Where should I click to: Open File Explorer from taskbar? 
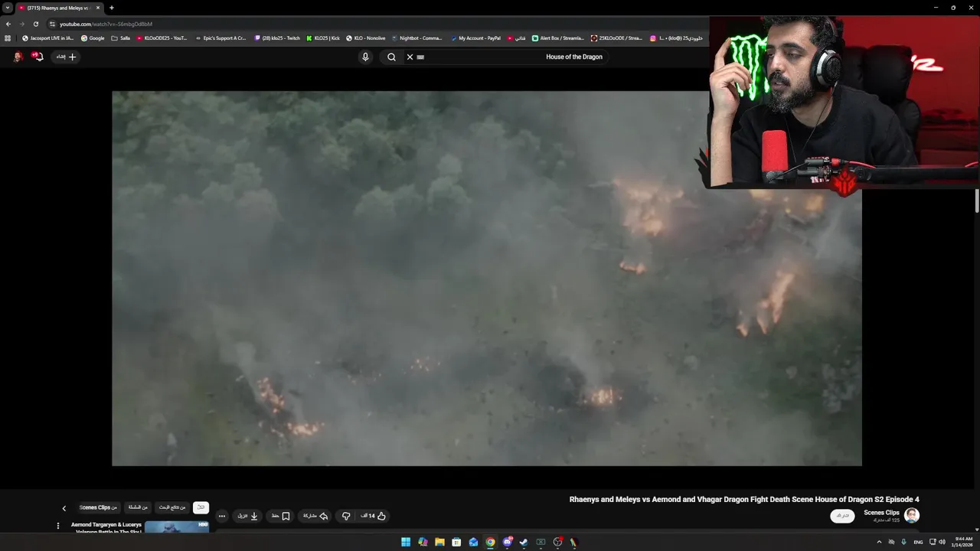coord(439,542)
